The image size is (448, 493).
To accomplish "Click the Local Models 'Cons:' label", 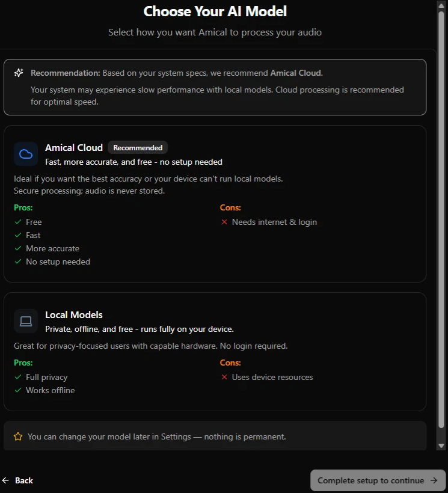I will tap(230, 363).
